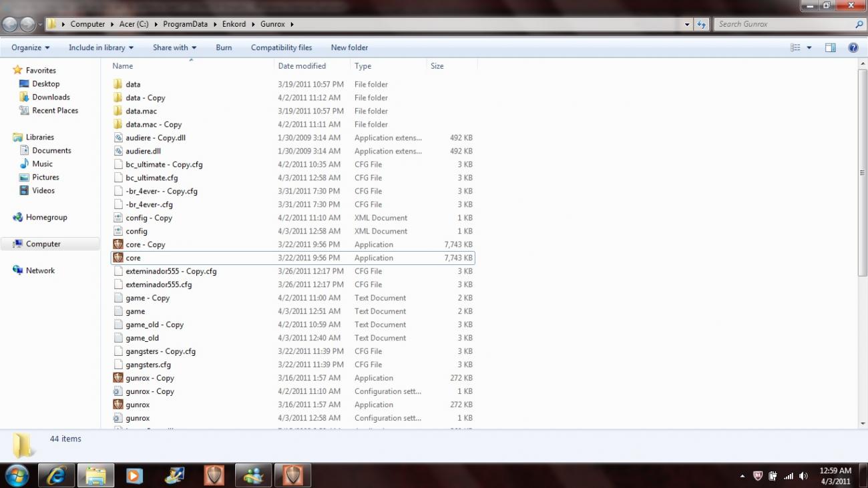Image resolution: width=868 pixels, height=488 pixels.
Task: Click the Back navigation arrow button
Action: coord(10,25)
